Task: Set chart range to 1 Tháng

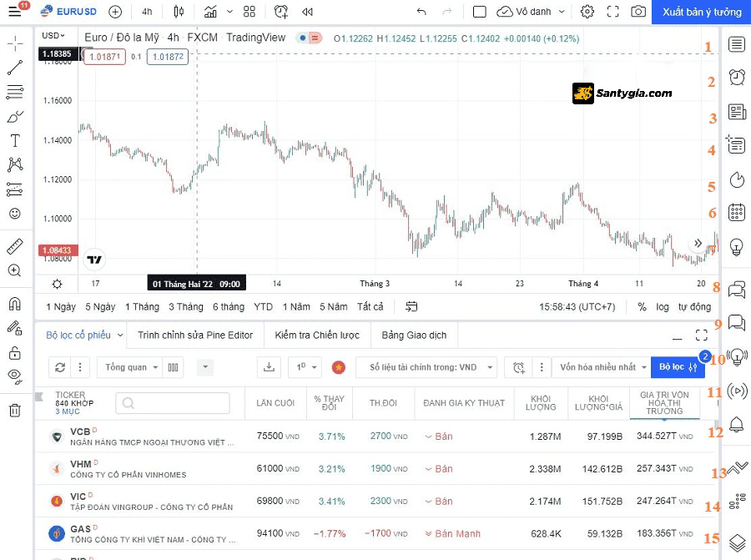Action: tap(142, 307)
